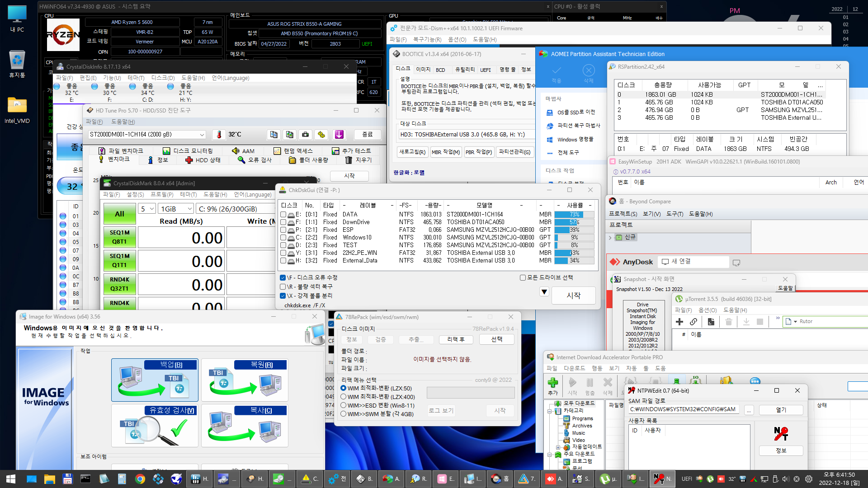Toggle the '\X - 강제 볼륨 분리' checkbox

pyautogui.click(x=283, y=296)
